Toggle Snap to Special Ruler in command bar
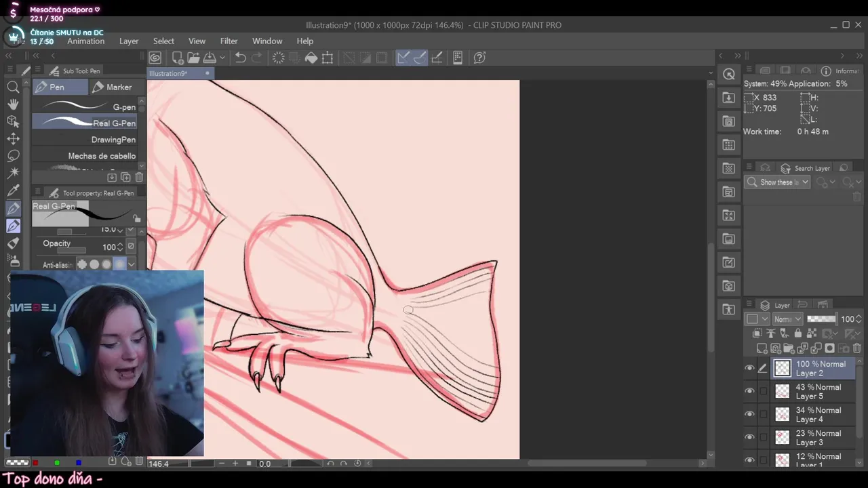This screenshot has width=868, height=488. tap(420, 58)
